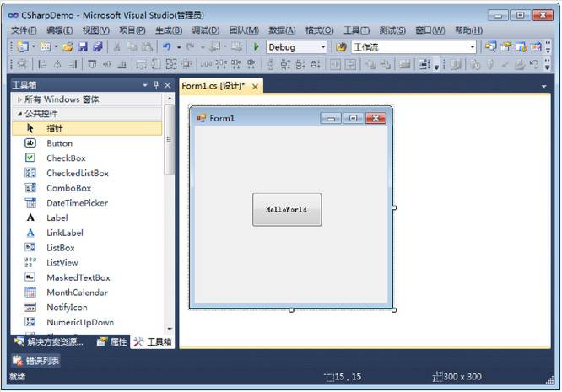Click the Center Horizontally layout icon
This screenshot has height=392, width=562.
(335, 64)
